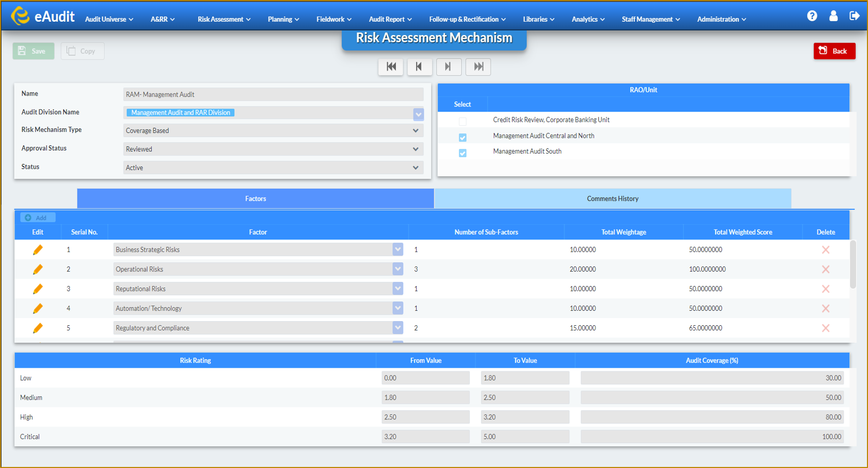Click the red X for Regulatory and Compliance
Screen dimensions: 868x468
click(x=826, y=327)
